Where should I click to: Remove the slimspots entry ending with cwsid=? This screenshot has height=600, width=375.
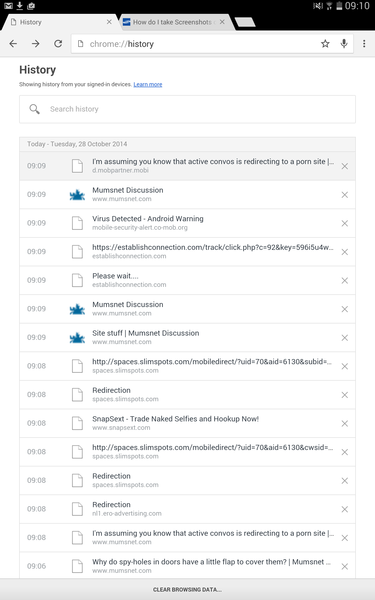click(345, 452)
